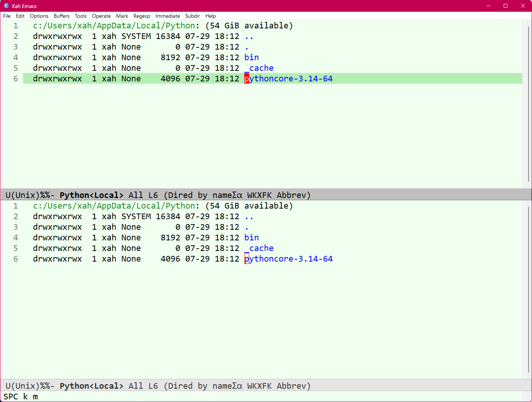Open the 'bin' directory in the bottom pane

(x=251, y=238)
